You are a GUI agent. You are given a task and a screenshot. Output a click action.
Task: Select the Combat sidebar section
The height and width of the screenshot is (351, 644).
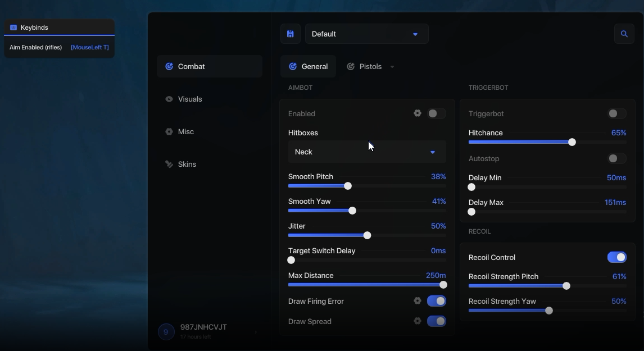(x=210, y=66)
